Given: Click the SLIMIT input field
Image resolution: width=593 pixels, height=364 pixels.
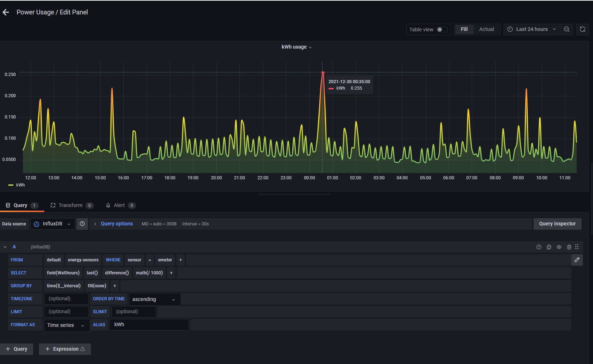Looking at the screenshot, I should pyautogui.click(x=134, y=312).
